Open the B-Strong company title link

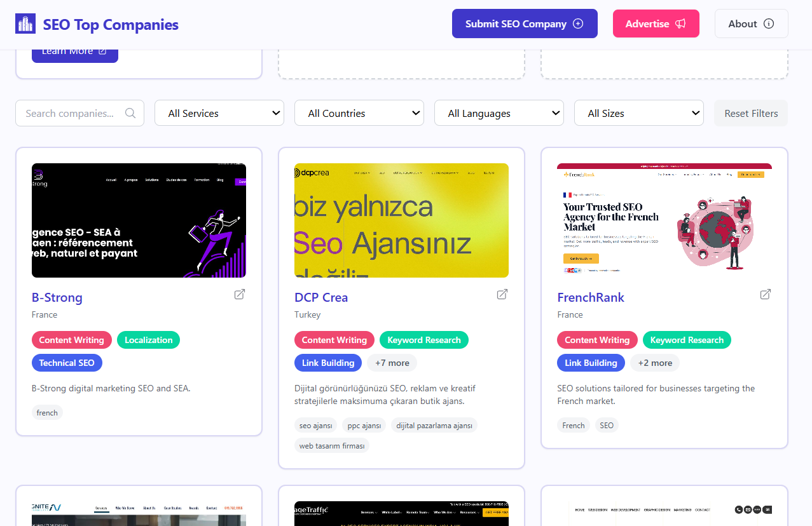(x=57, y=297)
